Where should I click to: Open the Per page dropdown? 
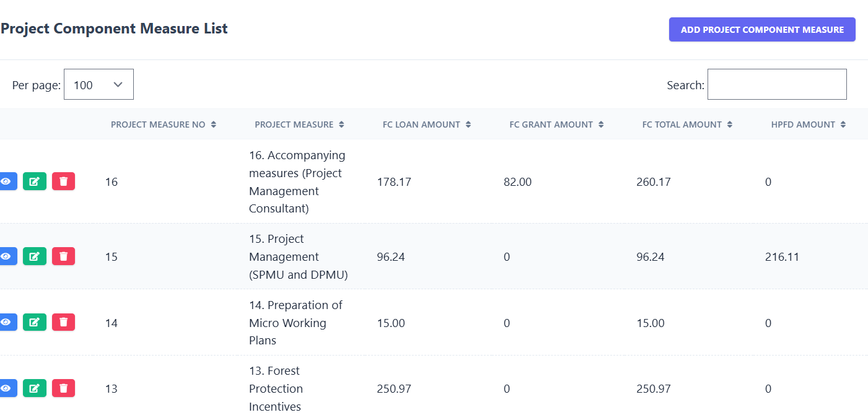coord(99,84)
